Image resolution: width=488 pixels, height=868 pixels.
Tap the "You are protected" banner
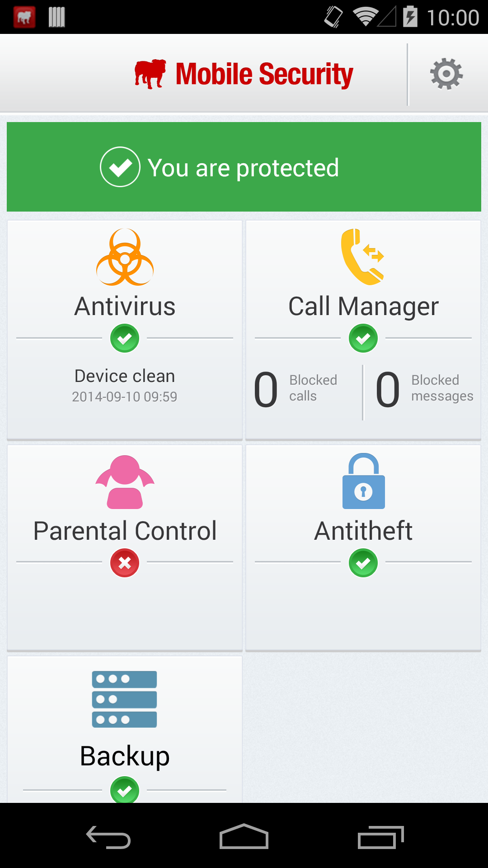(244, 167)
